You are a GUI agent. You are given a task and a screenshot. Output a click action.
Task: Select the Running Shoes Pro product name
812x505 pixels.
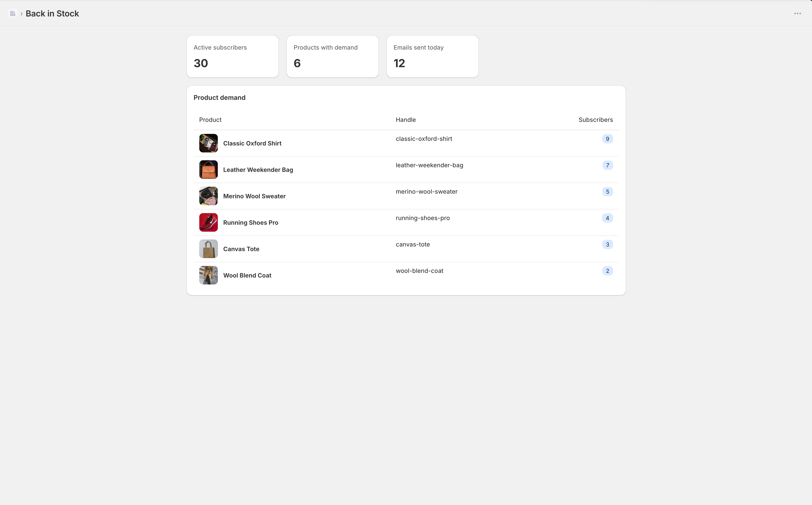pyautogui.click(x=251, y=222)
